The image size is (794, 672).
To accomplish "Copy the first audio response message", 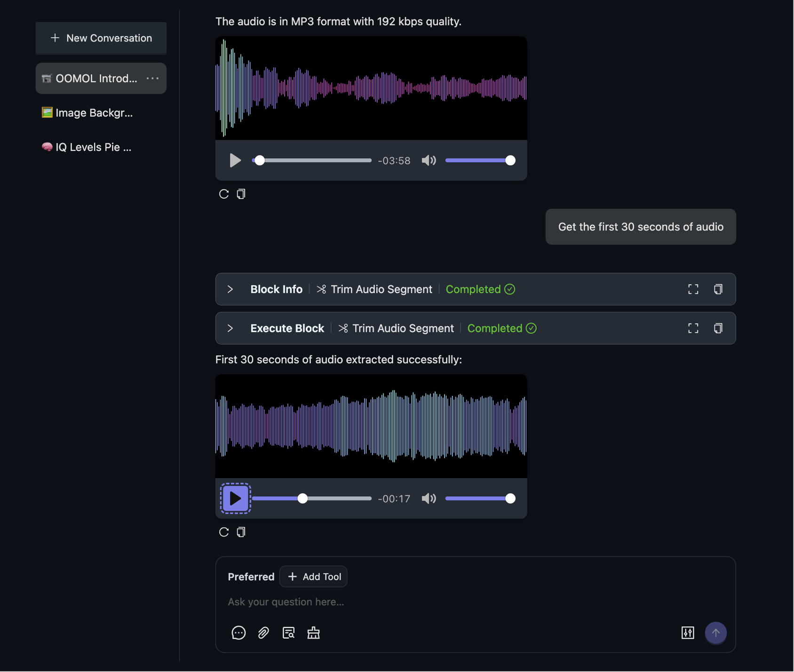I will 241,194.
